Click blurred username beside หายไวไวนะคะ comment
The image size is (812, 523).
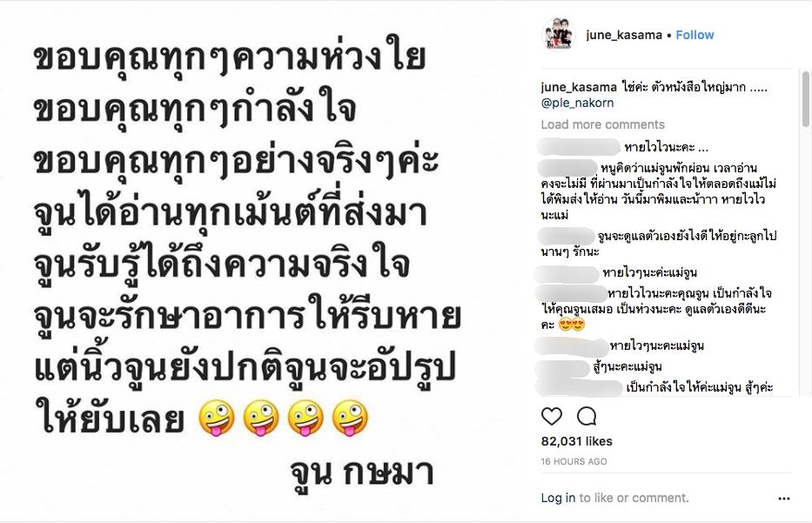pos(579,147)
